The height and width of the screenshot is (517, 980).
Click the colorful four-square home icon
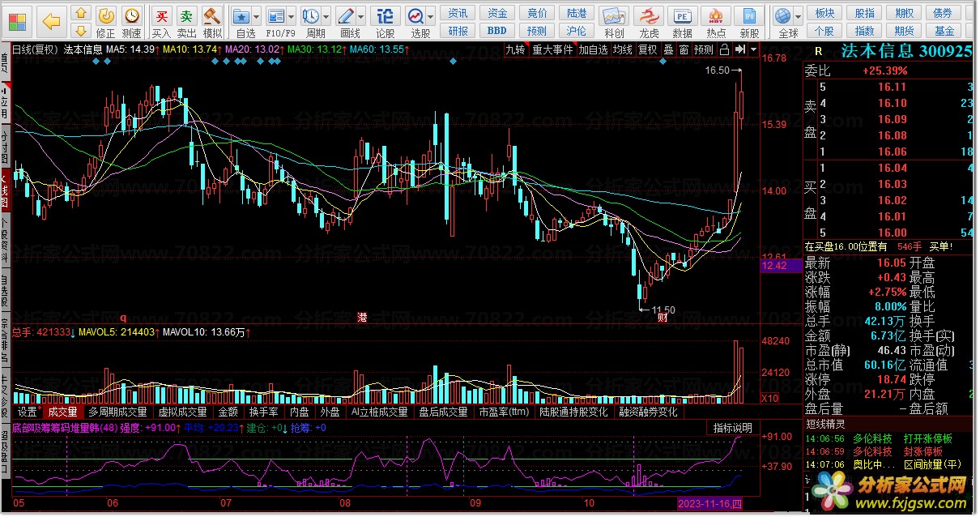(x=16, y=20)
